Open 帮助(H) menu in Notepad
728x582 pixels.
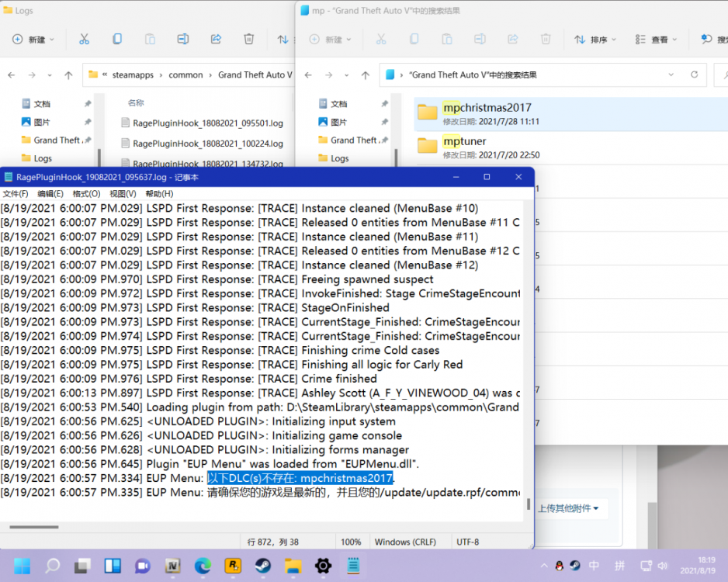point(159,193)
